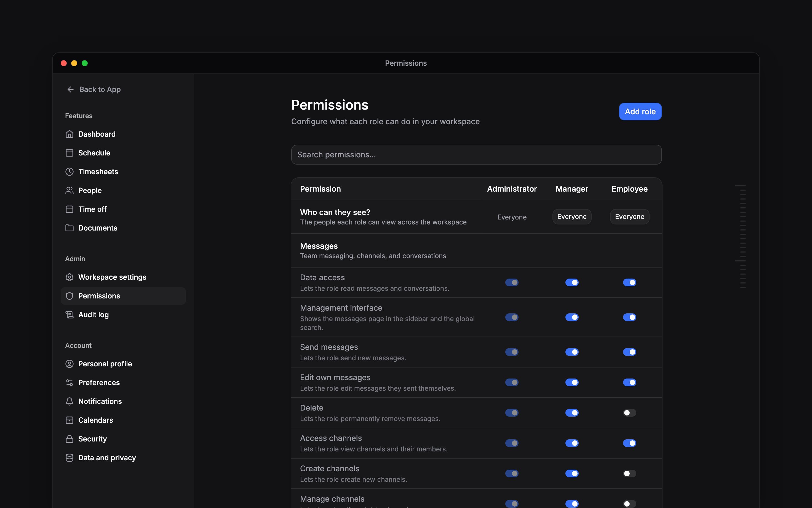The image size is (812, 508).
Task: Click the Timesheets clock icon
Action: pyautogui.click(x=70, y=172)
